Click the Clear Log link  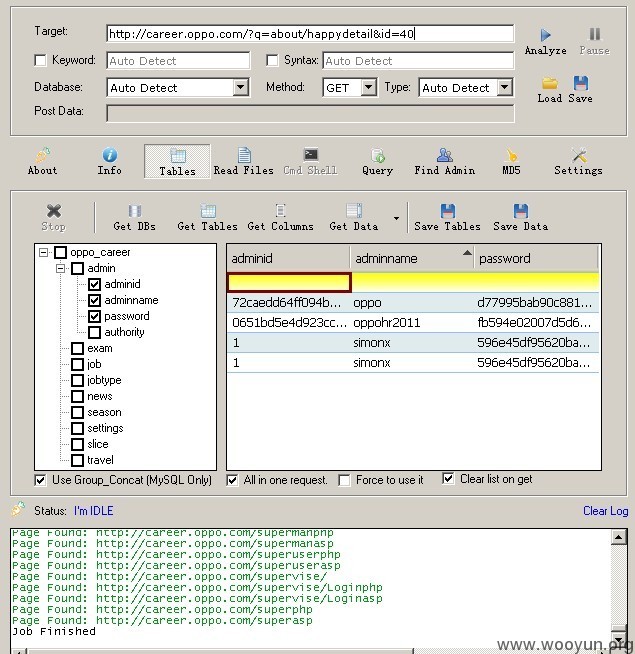pyautogui.click(x=605, y=511)
